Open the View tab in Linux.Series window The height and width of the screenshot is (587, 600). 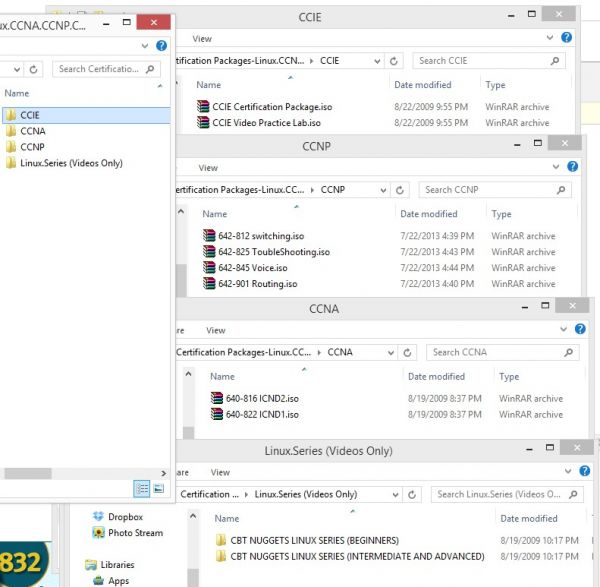(220, 472)
